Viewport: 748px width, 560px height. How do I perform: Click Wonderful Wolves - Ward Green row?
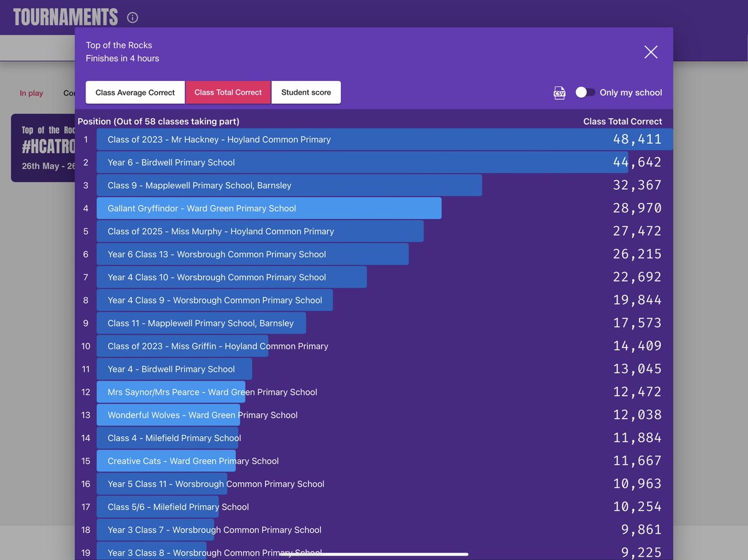tap(374, 415)
